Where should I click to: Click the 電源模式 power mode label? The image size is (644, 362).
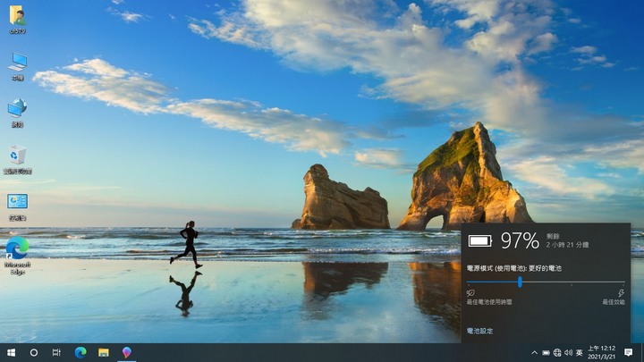click(513, 268)
